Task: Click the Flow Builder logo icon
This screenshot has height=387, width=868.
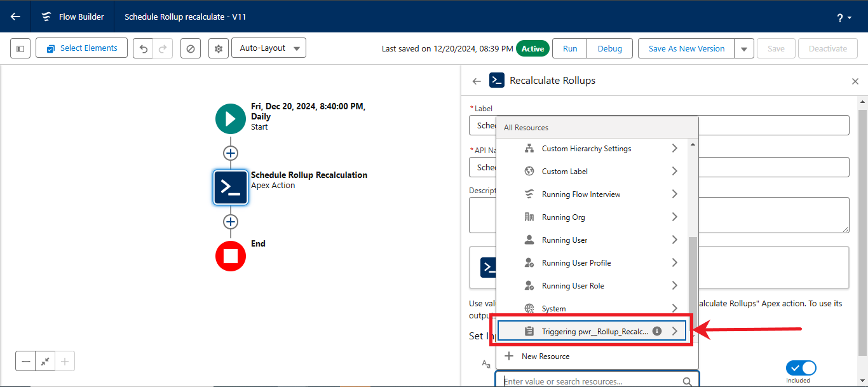Action: pos(46,17)
